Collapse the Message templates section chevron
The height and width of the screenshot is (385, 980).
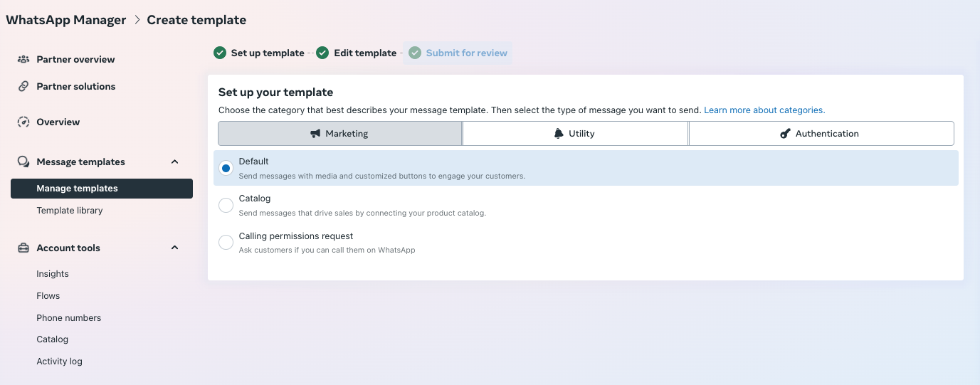[x=174, y=162]
